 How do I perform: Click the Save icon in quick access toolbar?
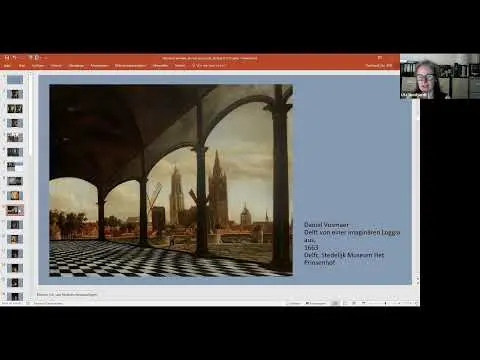coord(6,58)
